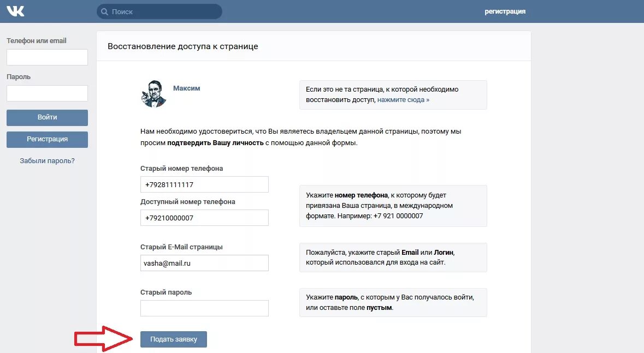Submit with the Подать заявку button
The image size is (644, 353).
point(174,339)
